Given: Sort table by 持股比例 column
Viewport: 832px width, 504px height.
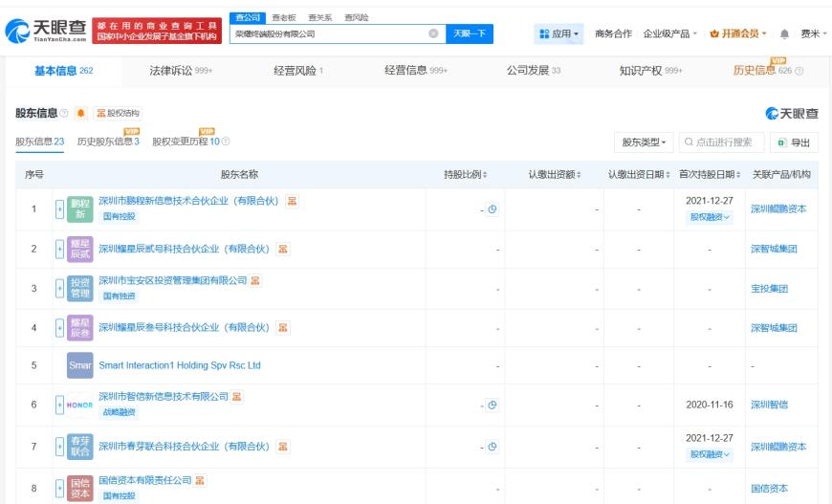Looking at the screenshot, I should (x=466, y=174).
